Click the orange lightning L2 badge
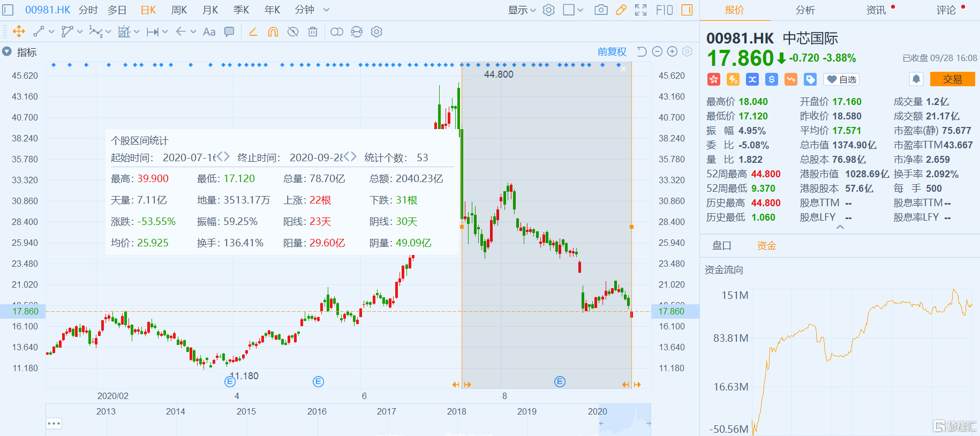The image size is (980, 436). [733, 79]
